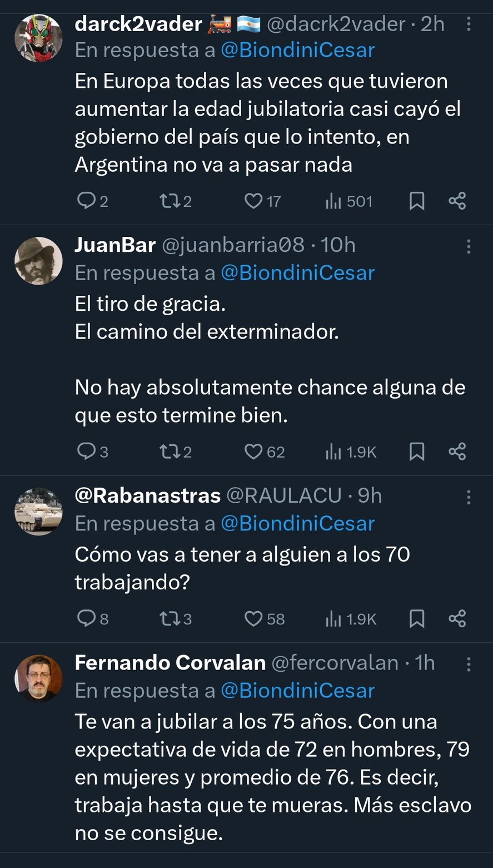Reply to darck2vader's tweet
The image size is (493, 868).
(87, 201)
